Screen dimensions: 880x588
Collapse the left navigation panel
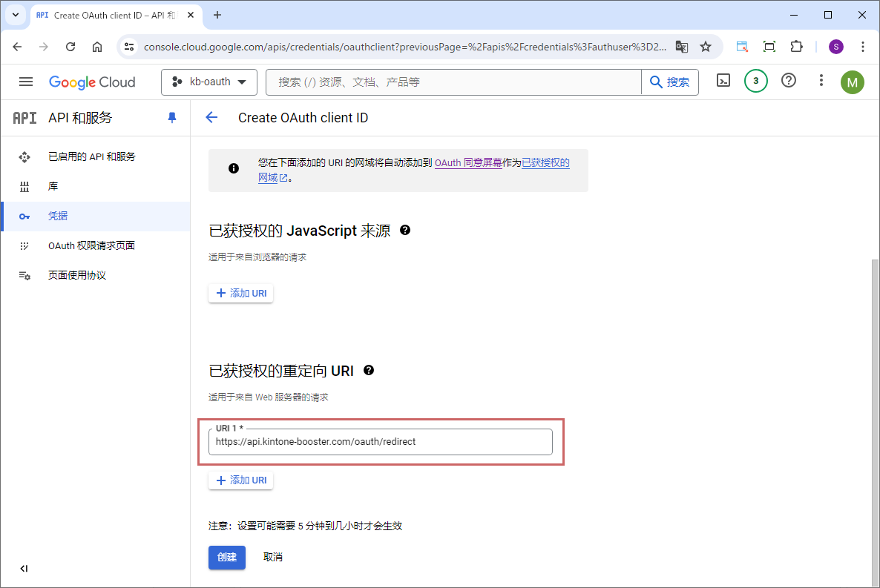(x=24, y=569)
